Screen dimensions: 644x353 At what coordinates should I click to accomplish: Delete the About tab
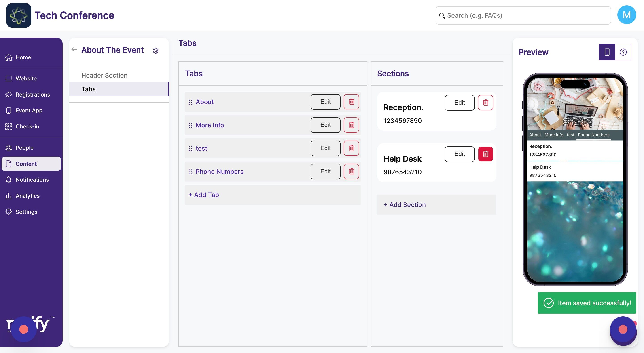[x=351, y=102]
